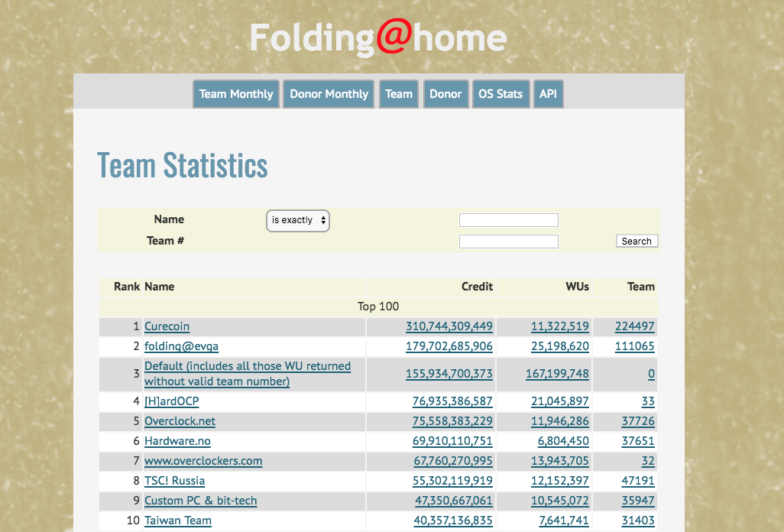Click WUs value 12,152,397
This screenshot has height=532, width=784.
560,481
